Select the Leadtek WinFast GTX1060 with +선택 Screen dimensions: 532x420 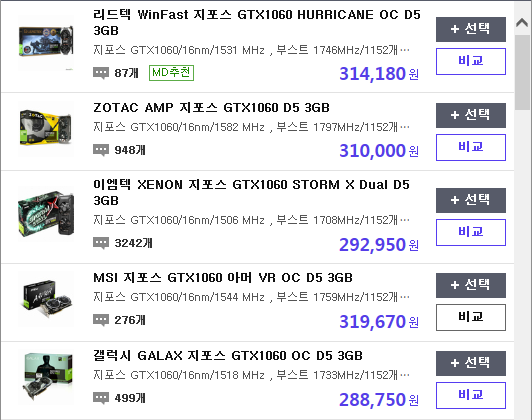tap(471, 29)
